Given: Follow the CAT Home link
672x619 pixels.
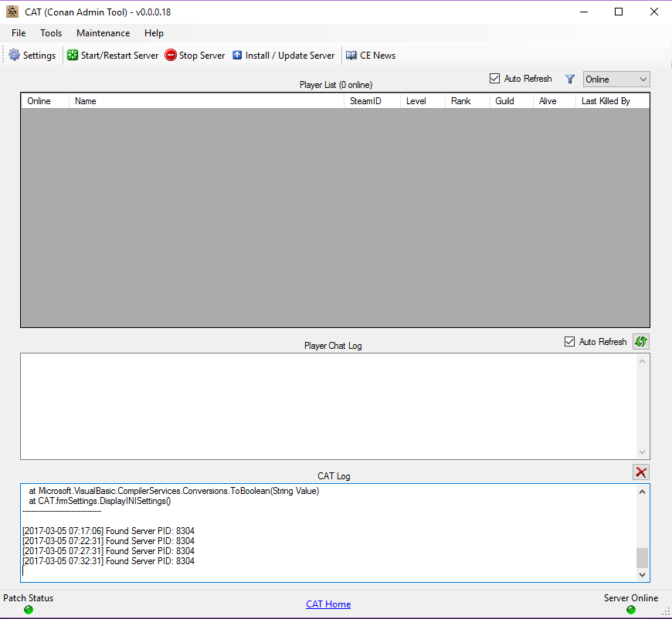Looking at the screenshot, I should pos(328,604).
